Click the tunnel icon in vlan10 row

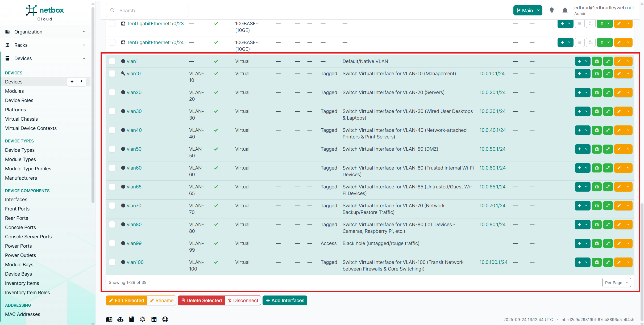(x=597, y=74)
